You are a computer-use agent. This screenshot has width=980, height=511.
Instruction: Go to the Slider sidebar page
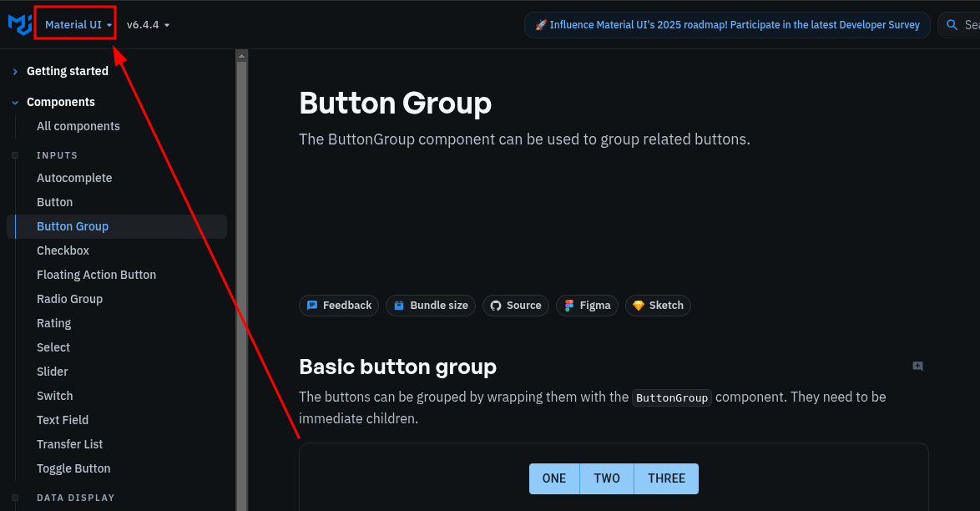coord(53,372)
